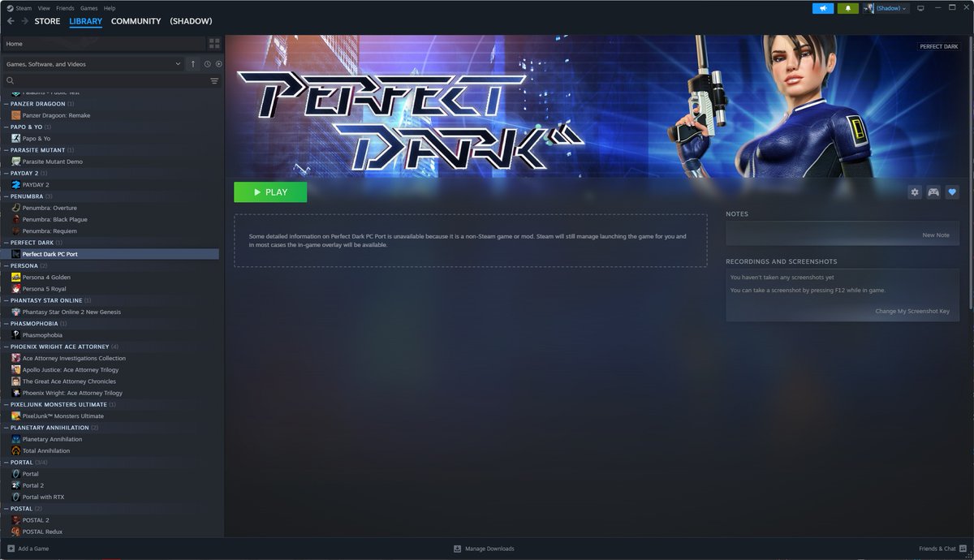Sort library by recent activity clock icon
This screenshot has width=974, height=560.
coord(208,64)
